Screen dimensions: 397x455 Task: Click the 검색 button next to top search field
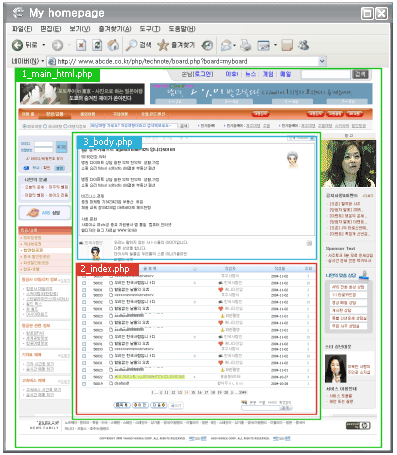[x=360, y=74]
